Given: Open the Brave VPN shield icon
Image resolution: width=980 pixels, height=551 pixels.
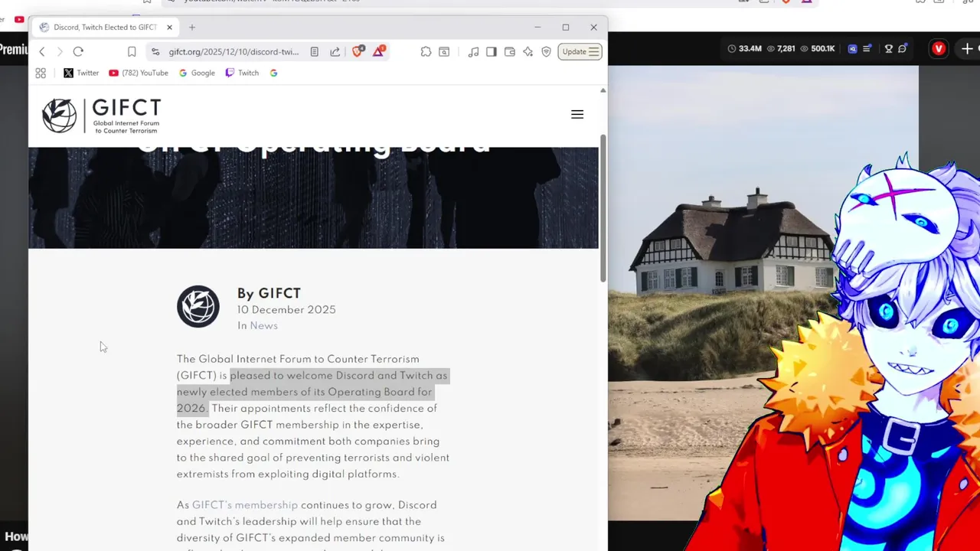Looking at the screenshot, I should tap(546, 51).
